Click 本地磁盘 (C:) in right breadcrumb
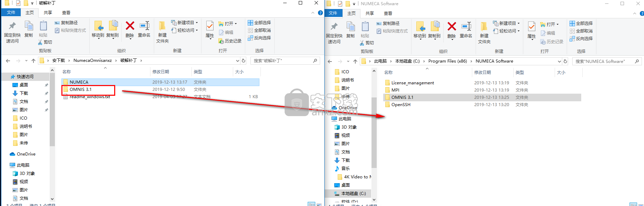Image resolution: width=644 pixels, height=206 pixels. coord(407,61)
